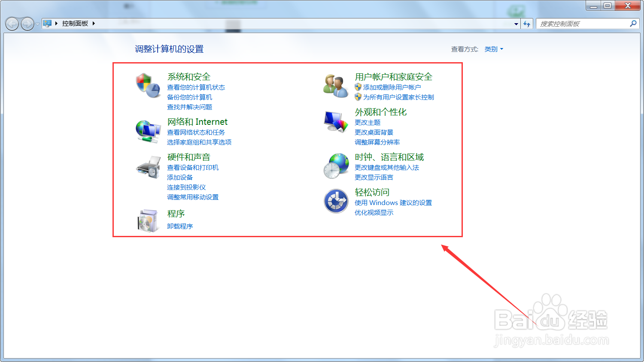Open the System and Security shield icon

pos(148,85)
